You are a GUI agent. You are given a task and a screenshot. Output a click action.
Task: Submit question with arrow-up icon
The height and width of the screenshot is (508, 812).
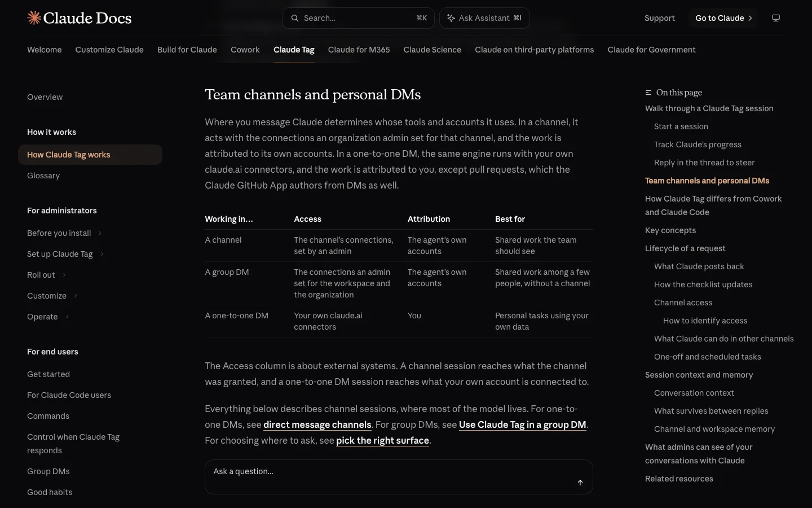[x=580, y=483]
